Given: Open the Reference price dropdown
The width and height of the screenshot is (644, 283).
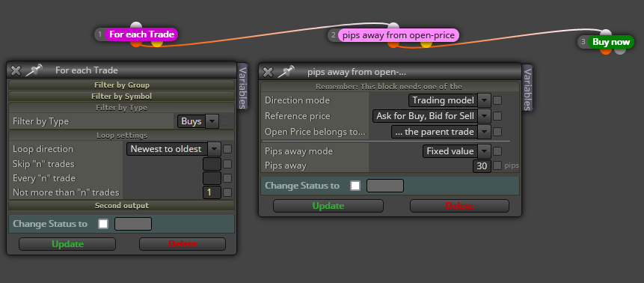Looking at the screenshot, I should (432, 116).
